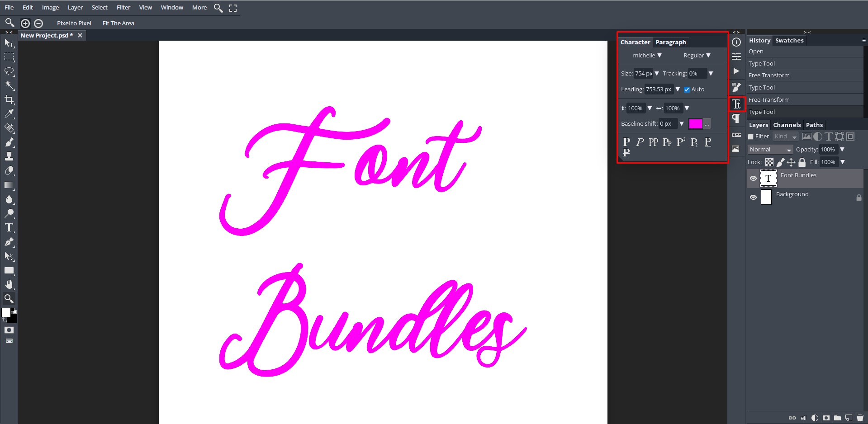Screen dimensions: 868x424
Task: Open the michelle font family dropdown
Action: pyautogui.click(x=647, y=56)
